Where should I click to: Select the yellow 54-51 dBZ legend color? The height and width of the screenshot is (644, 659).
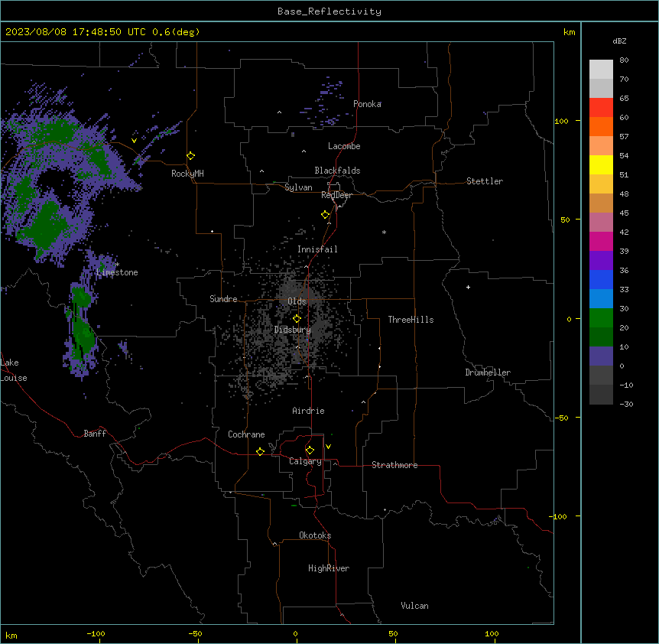[x=601, y=164]
